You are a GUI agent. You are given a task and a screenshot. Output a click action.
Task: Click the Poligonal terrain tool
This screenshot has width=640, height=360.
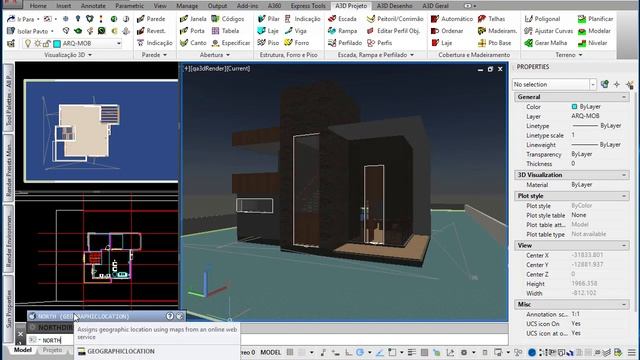(542, 19)
